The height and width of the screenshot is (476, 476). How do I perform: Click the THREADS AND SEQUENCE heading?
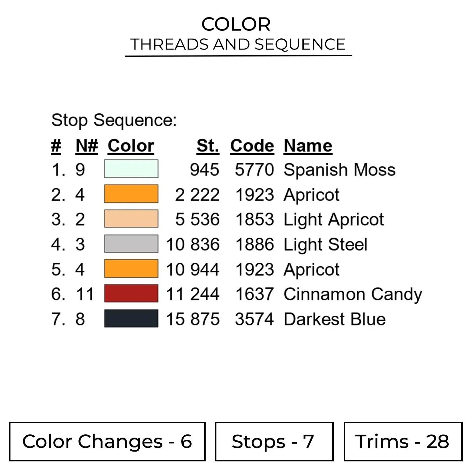[238, 44]
